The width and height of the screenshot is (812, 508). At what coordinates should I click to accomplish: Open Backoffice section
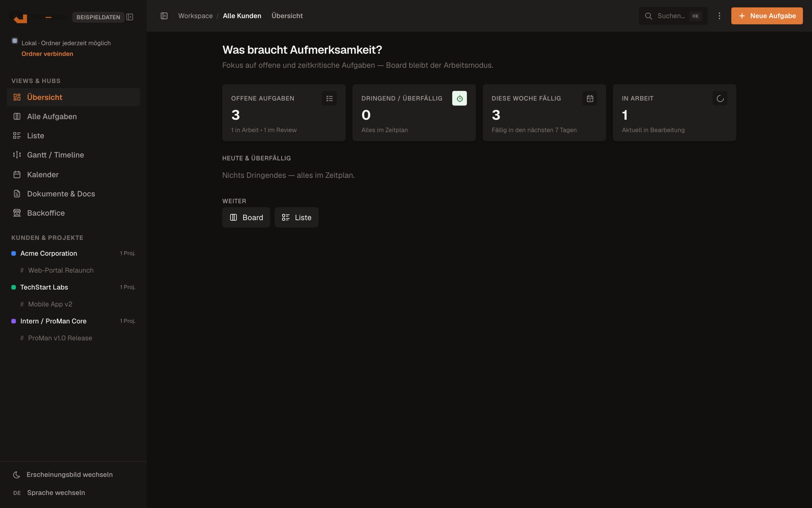(73, 213)
